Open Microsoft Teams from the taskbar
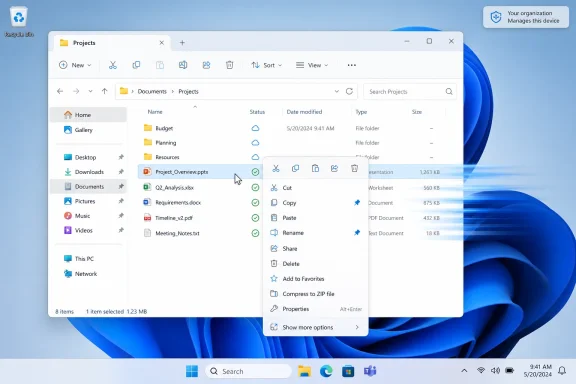Viewport: 576px width, 384px height. 370,371
